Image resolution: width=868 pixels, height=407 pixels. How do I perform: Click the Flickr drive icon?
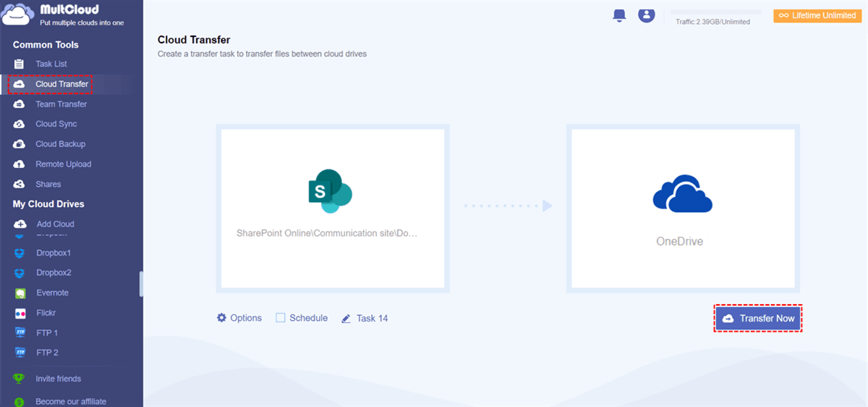pos(20,314)
